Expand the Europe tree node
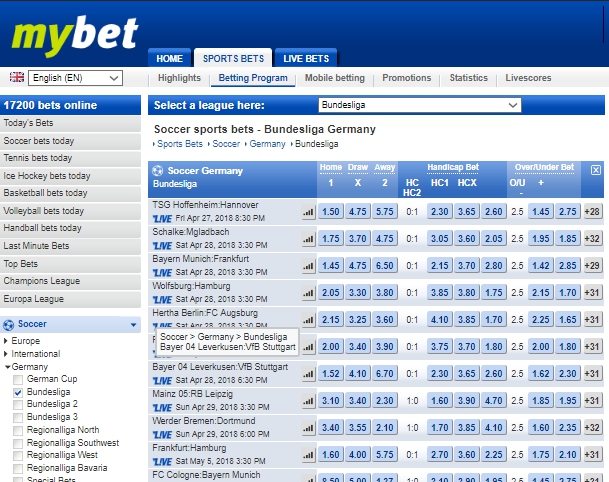This screenshot has width=609, height=482. pos(5,341)
